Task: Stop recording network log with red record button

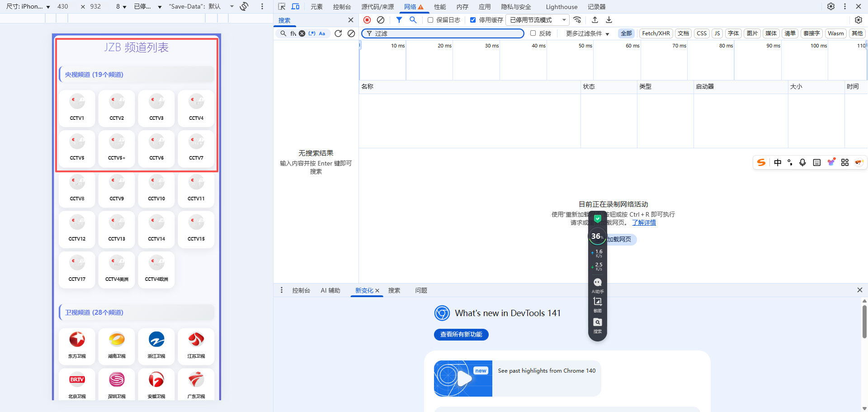Action: pos(367,20)
